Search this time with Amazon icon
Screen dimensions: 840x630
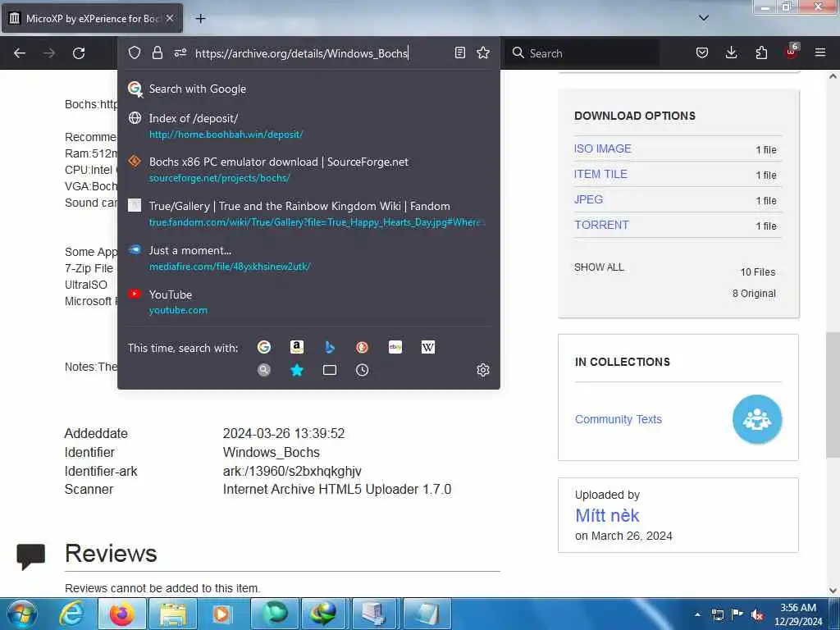click(x=297, y=347)
